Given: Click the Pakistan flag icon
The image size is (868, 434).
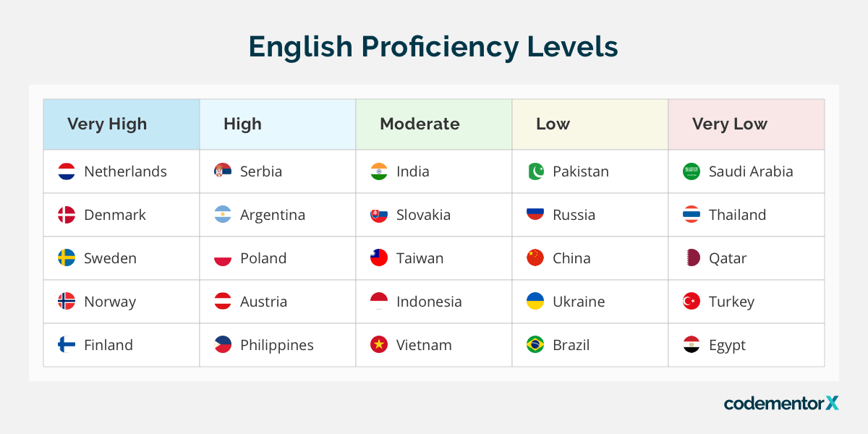Looking at the screenshot, I should tap(535, 171).
